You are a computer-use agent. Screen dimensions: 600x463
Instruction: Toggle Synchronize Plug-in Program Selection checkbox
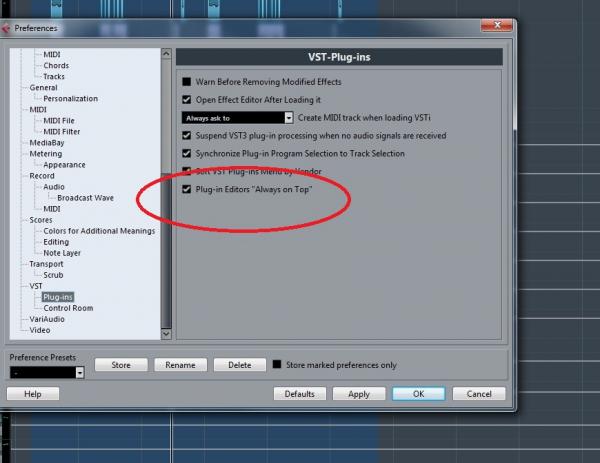click(187, 153)
